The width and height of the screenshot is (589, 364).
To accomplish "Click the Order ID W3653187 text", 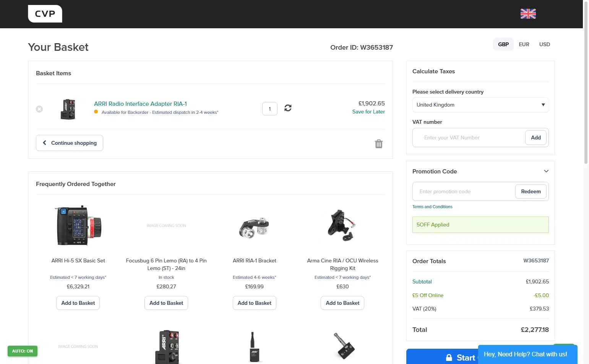I will pyautogui.click(x=361, y=47).
